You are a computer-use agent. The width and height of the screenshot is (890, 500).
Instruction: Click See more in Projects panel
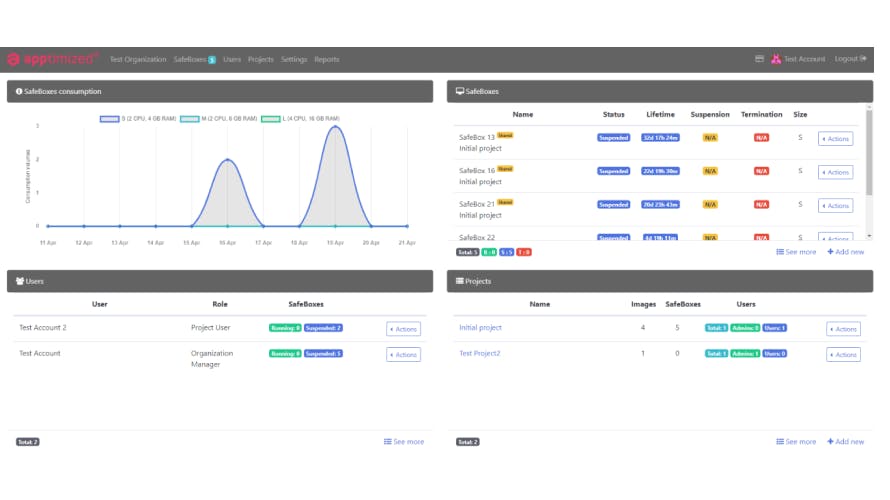(x=796, y=442)
